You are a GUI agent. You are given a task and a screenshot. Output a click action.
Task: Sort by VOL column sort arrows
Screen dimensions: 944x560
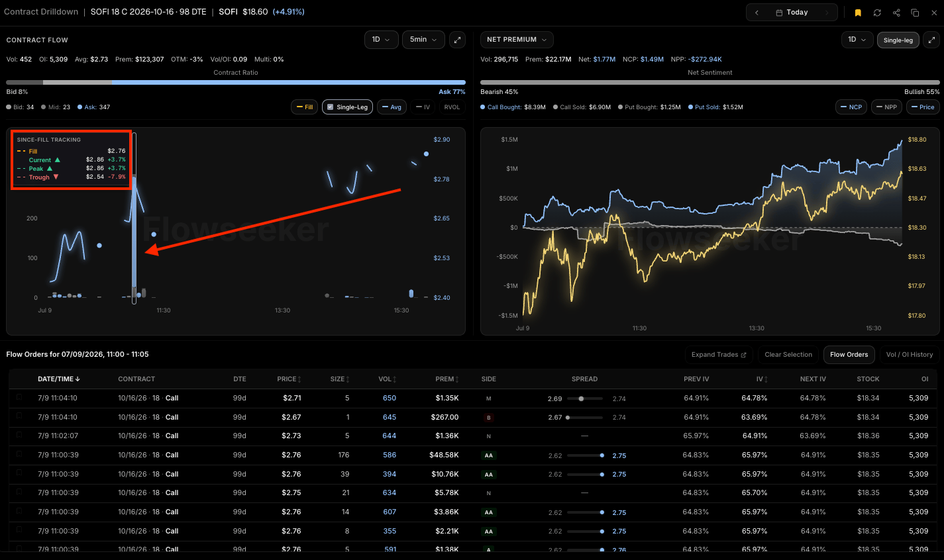pyautogui.click(x=395, y=379)
